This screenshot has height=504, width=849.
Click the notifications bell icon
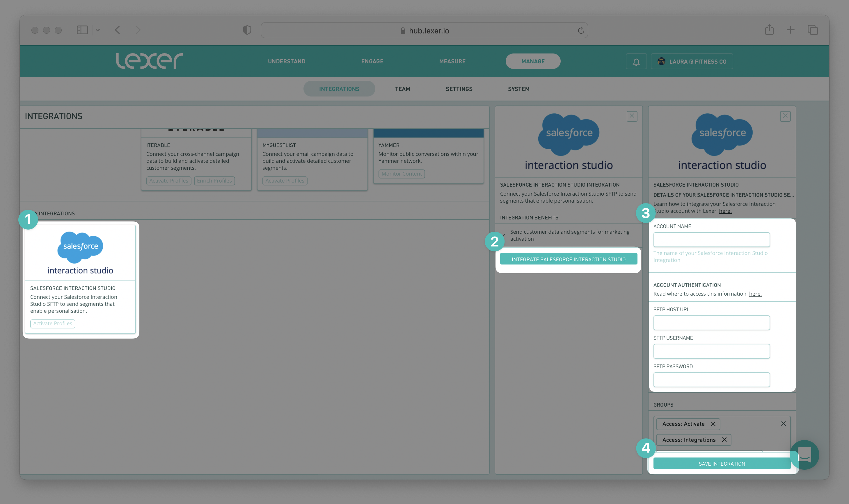click(x=636, y=61)
